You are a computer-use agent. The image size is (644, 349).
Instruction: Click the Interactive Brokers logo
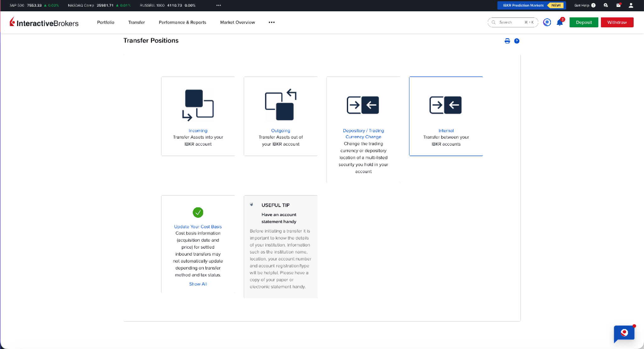click(x=44, y=22)
